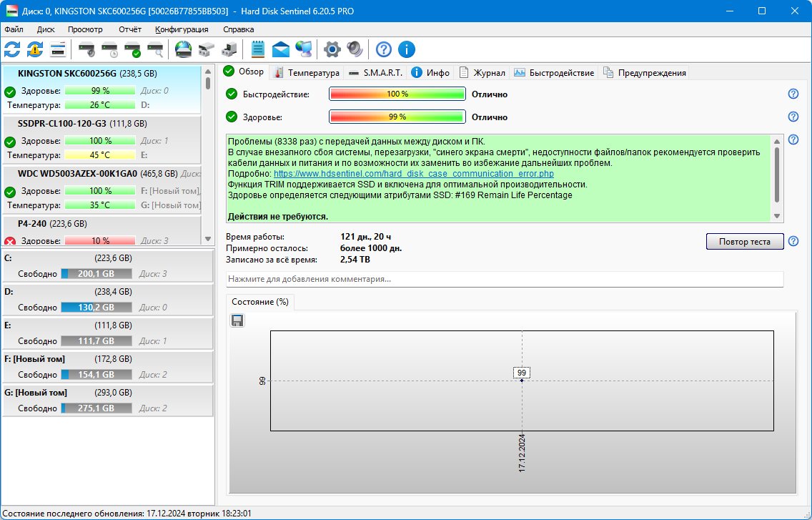Open the hdsentinel.com communication error link

point(414,174)
